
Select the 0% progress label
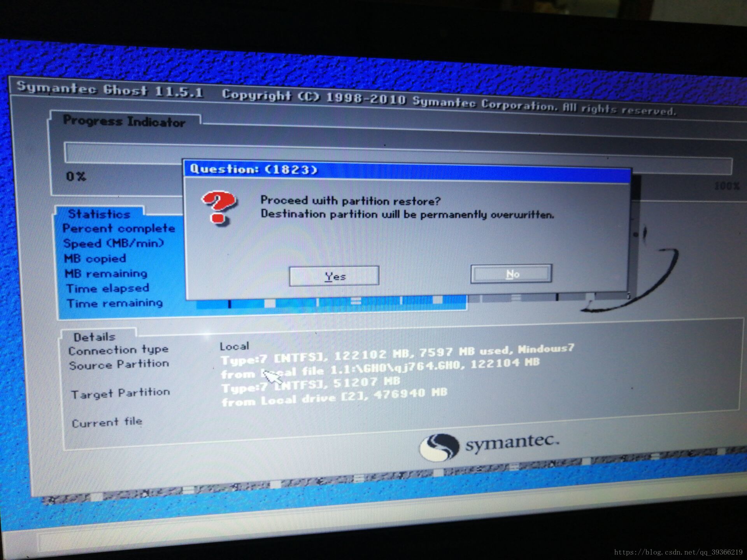[76, 177]
